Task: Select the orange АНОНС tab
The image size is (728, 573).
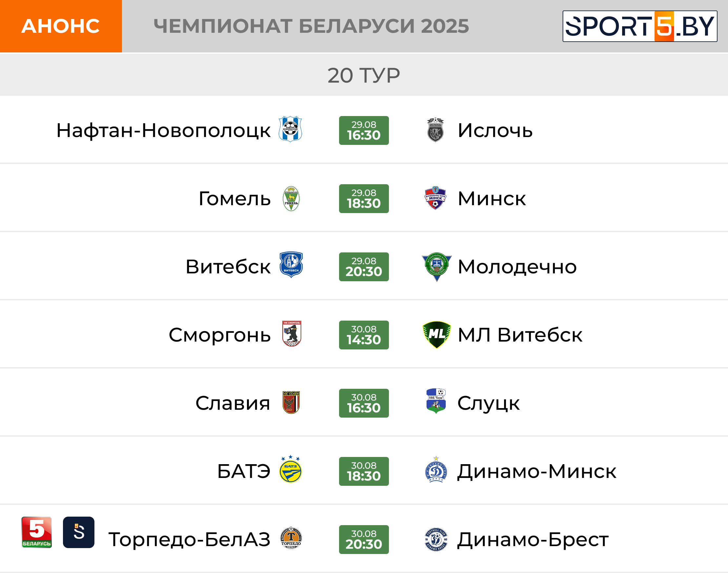Action: 61,26
